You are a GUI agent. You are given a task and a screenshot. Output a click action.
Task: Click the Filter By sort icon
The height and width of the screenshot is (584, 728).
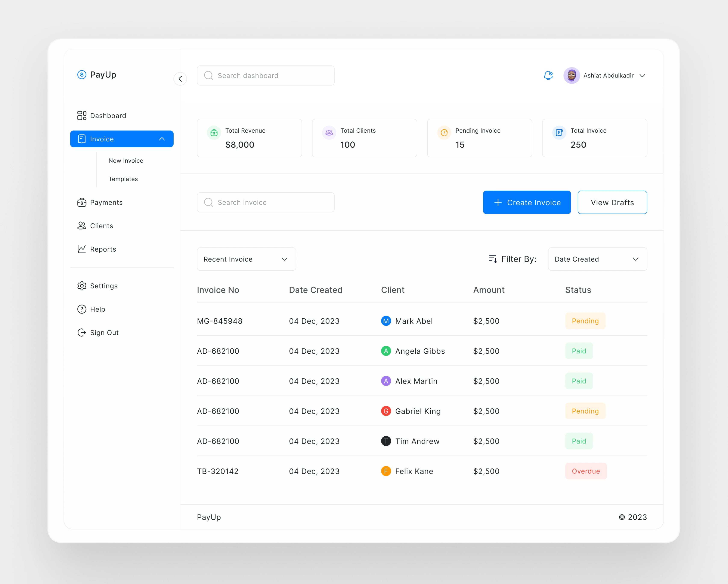pos(493,259)
